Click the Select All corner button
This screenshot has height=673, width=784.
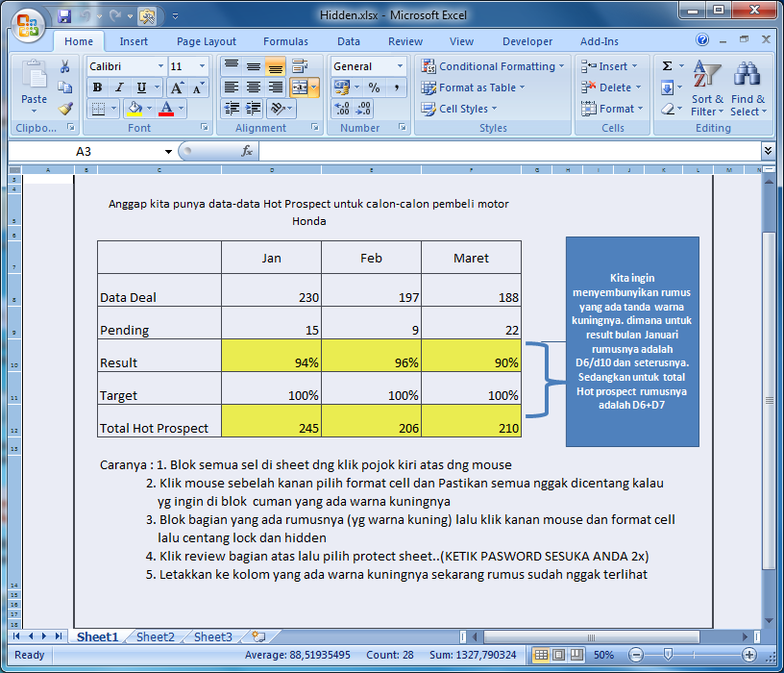pos(15,169)
